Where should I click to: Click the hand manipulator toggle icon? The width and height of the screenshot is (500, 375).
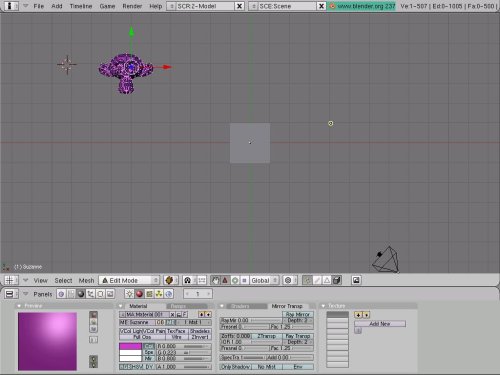point(215,280)
